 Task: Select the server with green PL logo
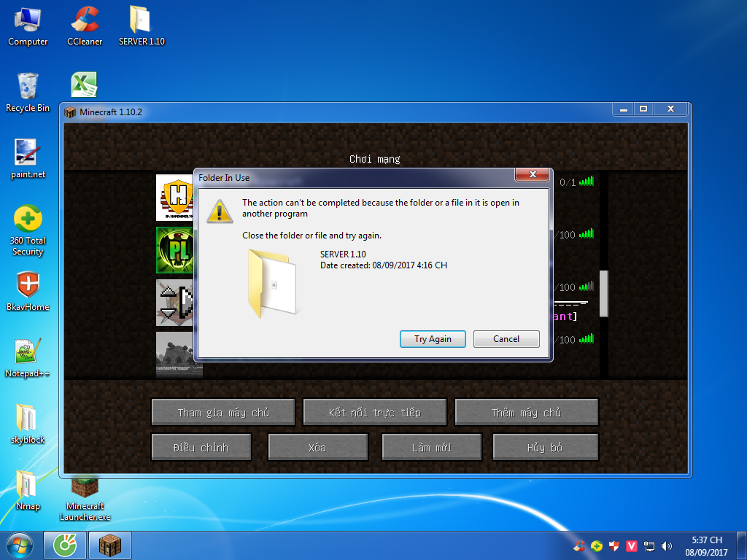click(174, 250)
